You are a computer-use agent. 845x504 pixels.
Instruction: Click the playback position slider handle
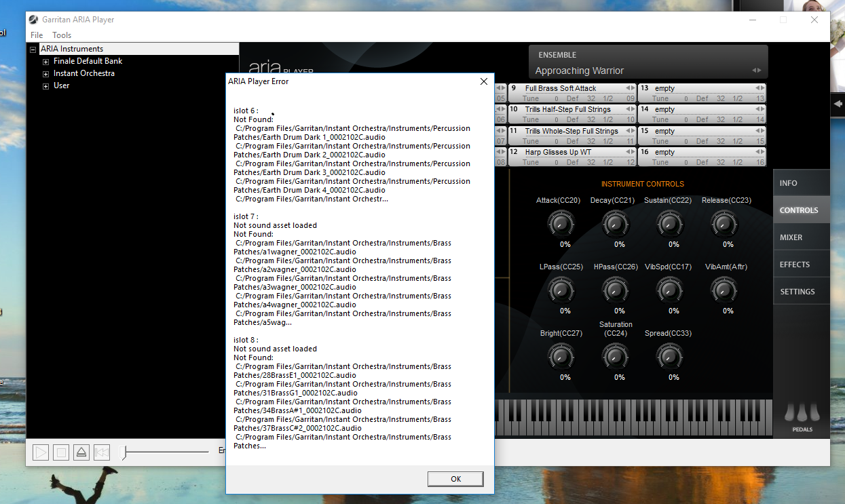point(124,452)
